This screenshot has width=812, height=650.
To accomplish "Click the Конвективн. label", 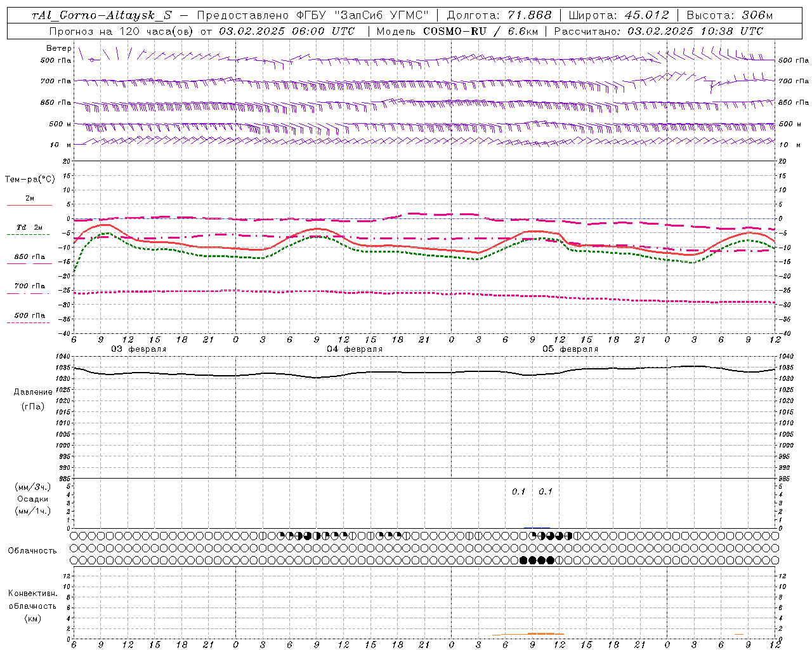I will point(32,594).
